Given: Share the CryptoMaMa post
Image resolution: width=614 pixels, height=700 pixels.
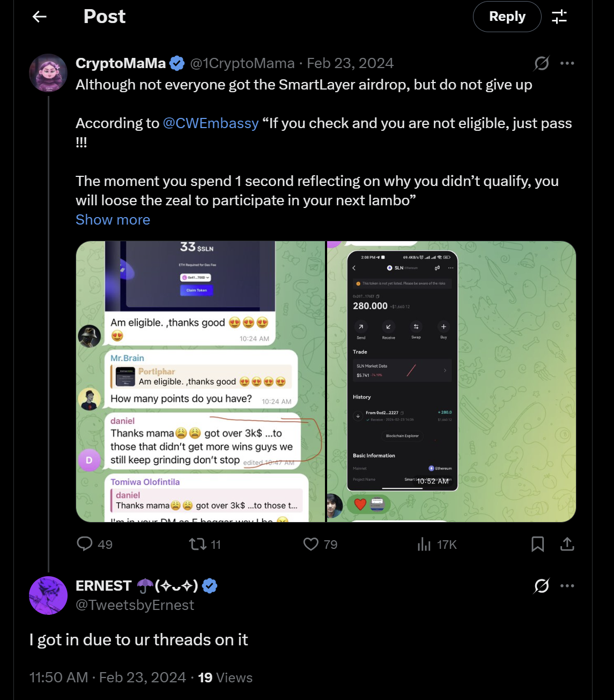Looking at the screenshot, I should pyautogui.click(x=567, y=544).
